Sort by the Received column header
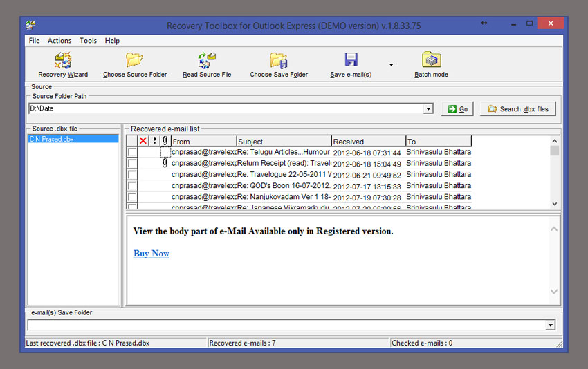 [x=369, y=141]
